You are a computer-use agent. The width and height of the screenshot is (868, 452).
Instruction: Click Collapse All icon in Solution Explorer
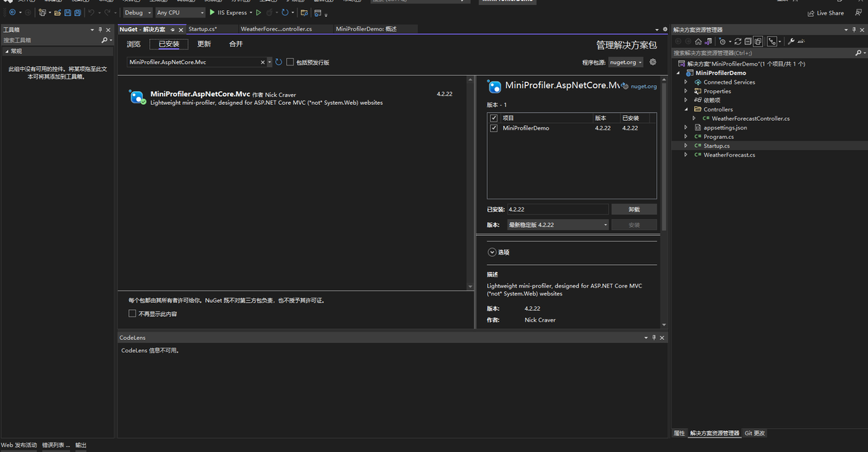(x=748, y=41)
